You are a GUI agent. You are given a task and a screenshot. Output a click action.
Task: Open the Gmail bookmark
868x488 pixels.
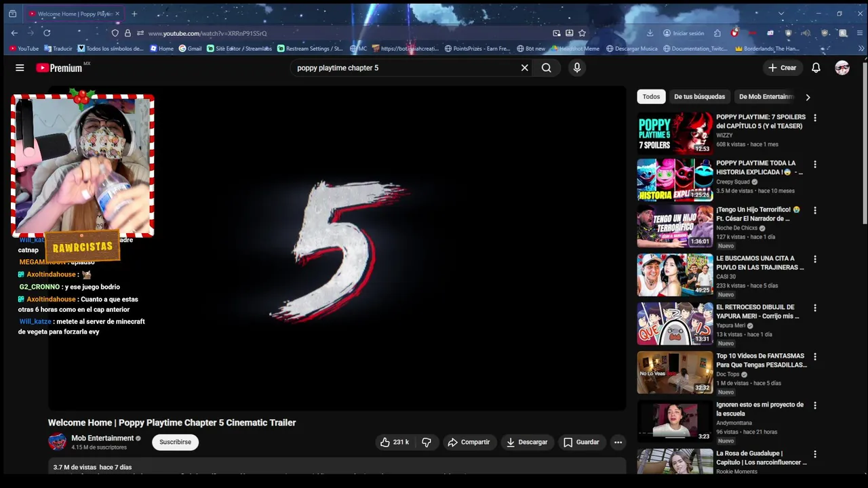(191, 49)
